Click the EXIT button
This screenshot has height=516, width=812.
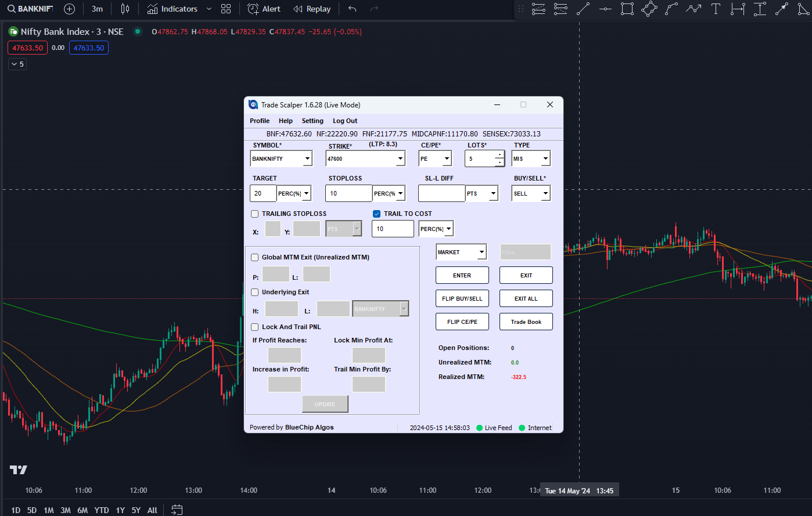click(526, 275)
